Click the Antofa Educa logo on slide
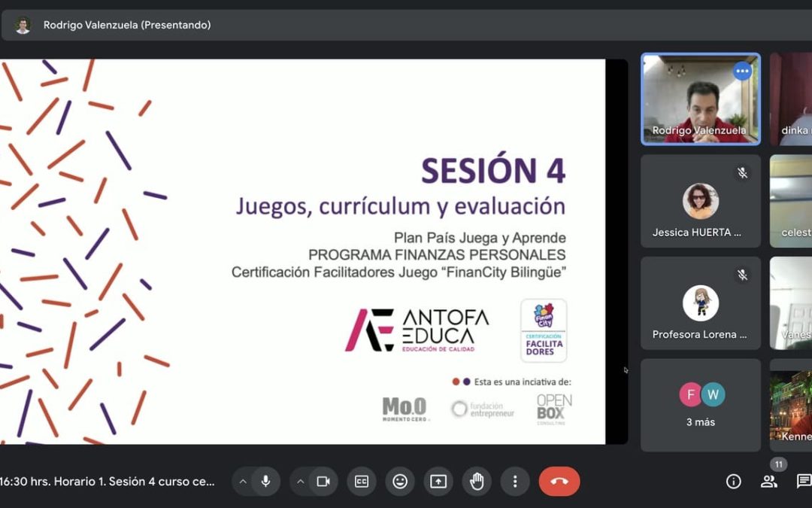The image size is (812, 508). pyautogui.click(x=417, y=330)
